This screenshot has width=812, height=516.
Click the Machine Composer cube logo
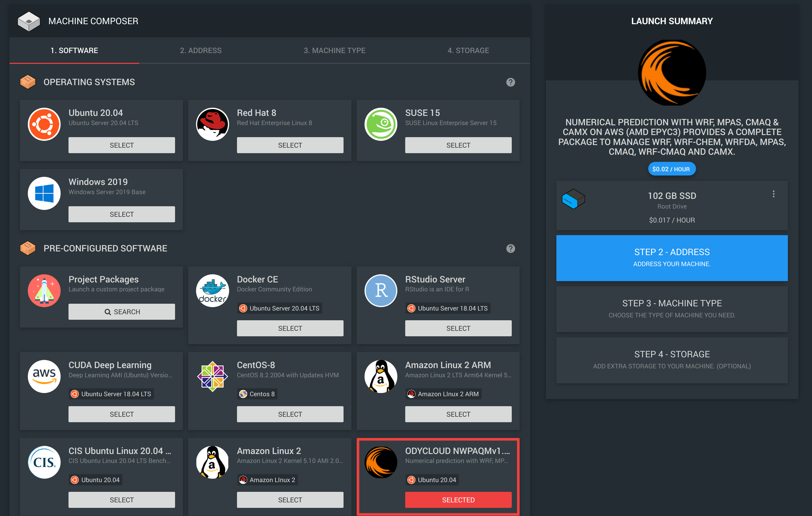point(29,21)
